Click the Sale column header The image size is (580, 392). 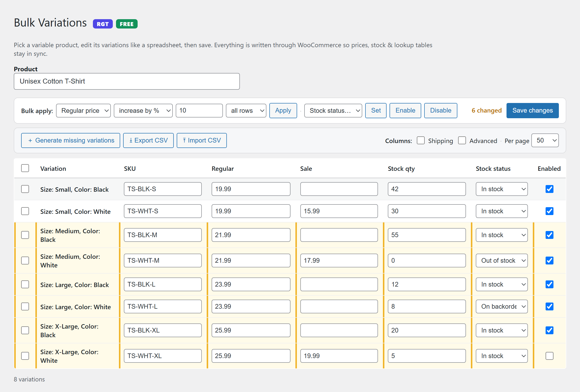tap(306, 169)
